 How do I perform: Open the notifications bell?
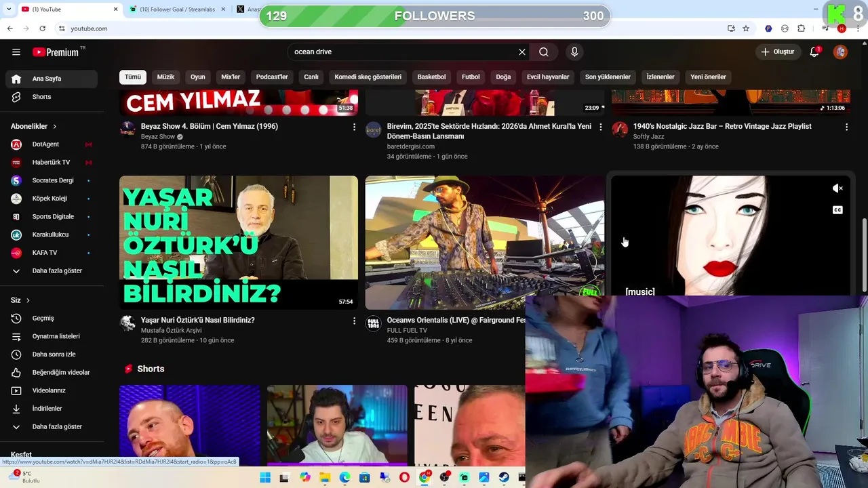[815, 52]
